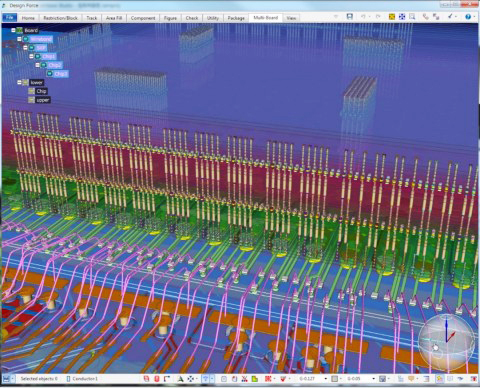Click the Save icon in top toolbar
Viewport: 480px width, 388px height.
click(x=349, y=17)
